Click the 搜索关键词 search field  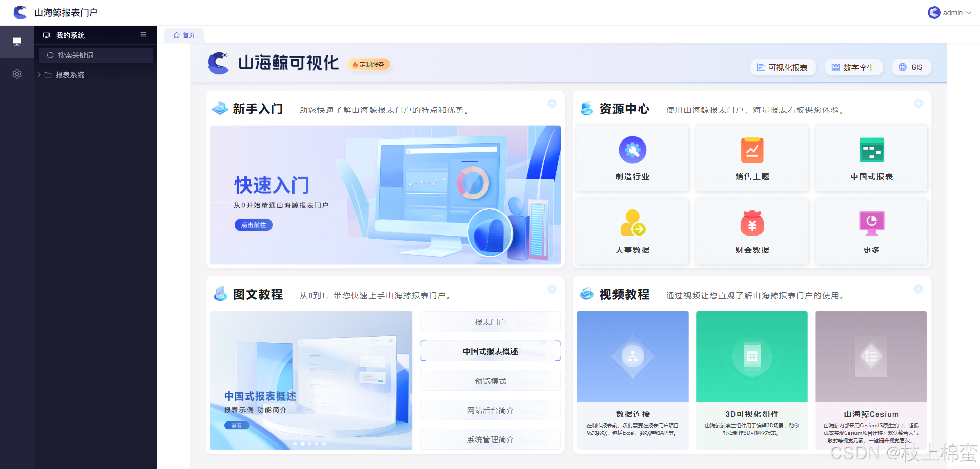click(x=95, y=55)
